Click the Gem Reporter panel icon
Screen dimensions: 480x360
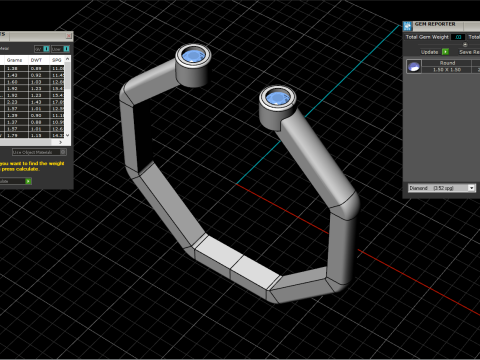coord(407,26)
